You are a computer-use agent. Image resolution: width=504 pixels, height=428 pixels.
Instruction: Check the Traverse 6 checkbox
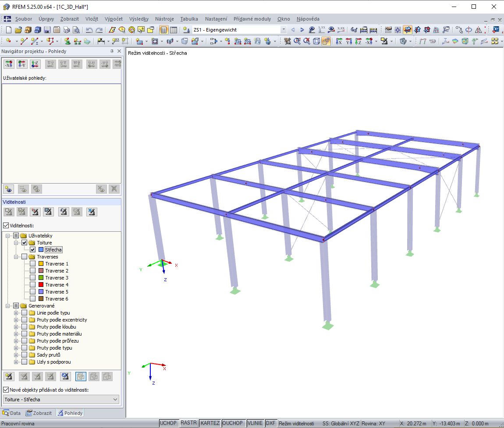pos(33,299)
